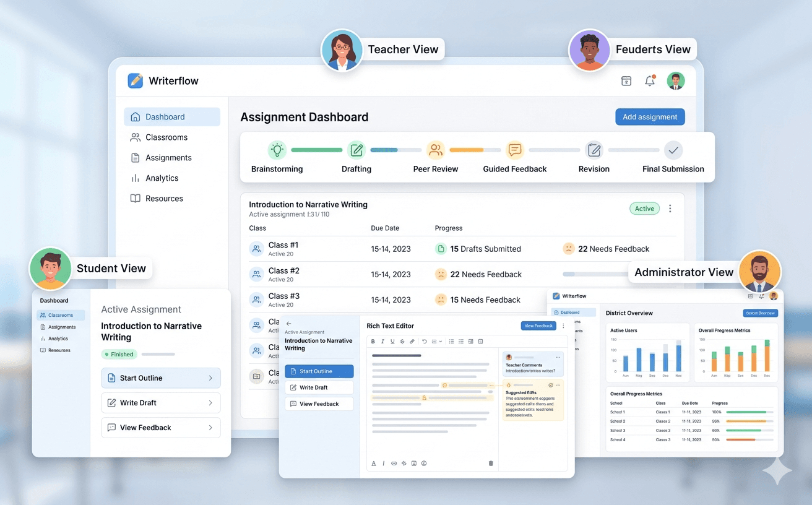Toggle the Finished status in Student View
The height and width of the screenshot is (505, 812).
click(x=120, y=354)
